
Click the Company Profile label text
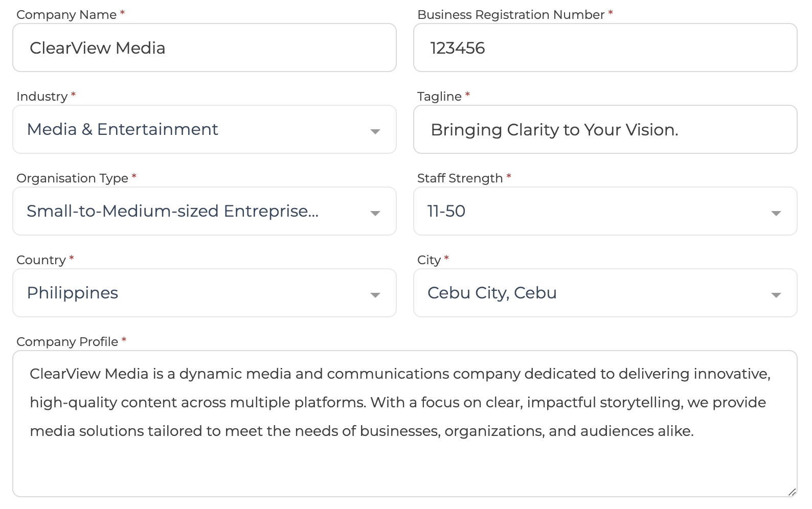click(x=67, y=342)
